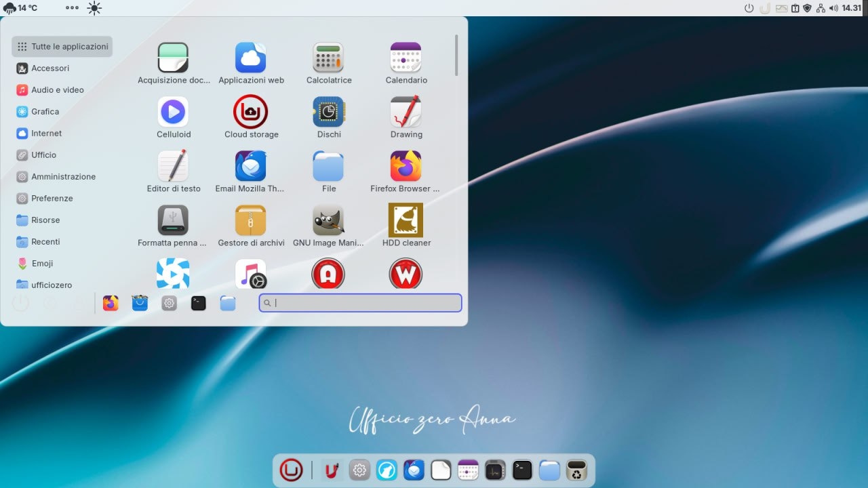Select the Internet category

click(46, 134)
